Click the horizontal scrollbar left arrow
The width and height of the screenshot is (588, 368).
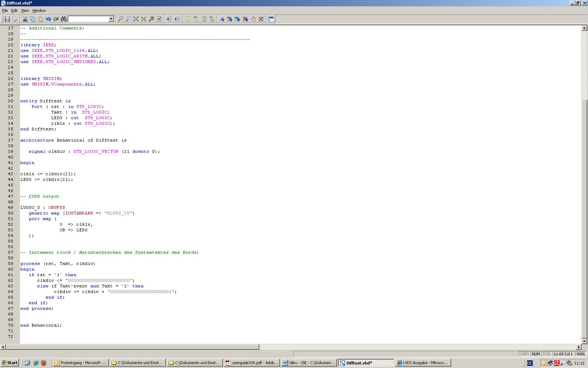(x=3, y=347)
